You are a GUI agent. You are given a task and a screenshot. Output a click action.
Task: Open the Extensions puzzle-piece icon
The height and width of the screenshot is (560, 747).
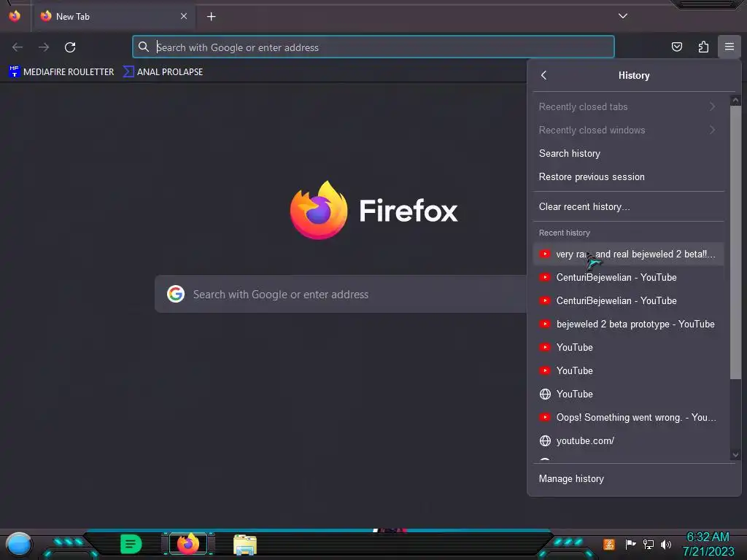click(703, 47)
